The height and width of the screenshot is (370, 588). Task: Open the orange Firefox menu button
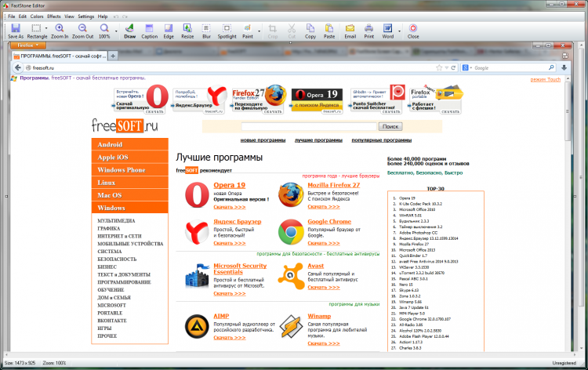[x=28, y=45]
